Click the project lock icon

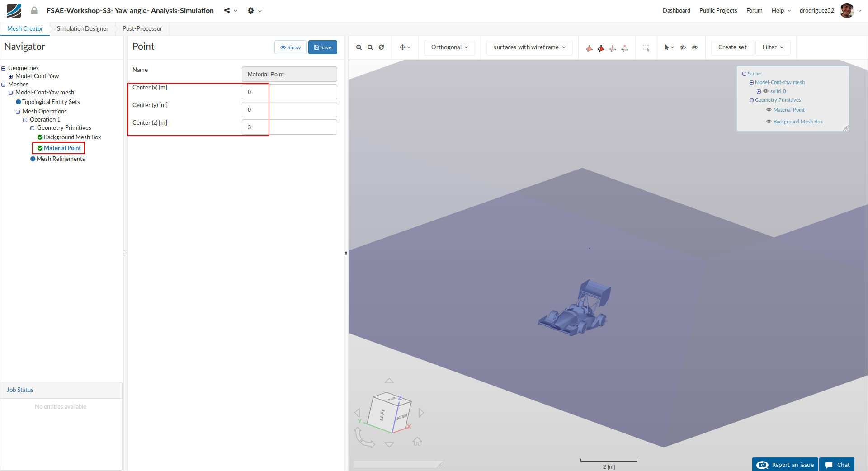34,10
